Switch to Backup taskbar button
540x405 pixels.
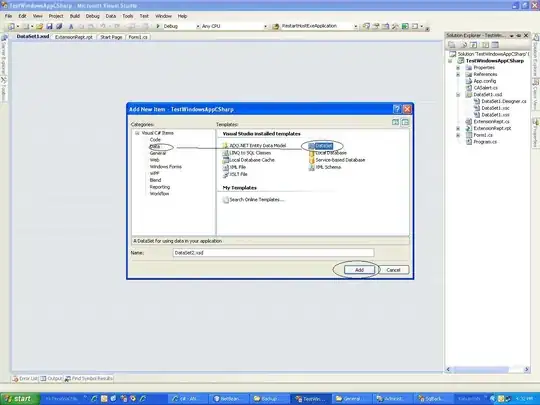point(269,399)
